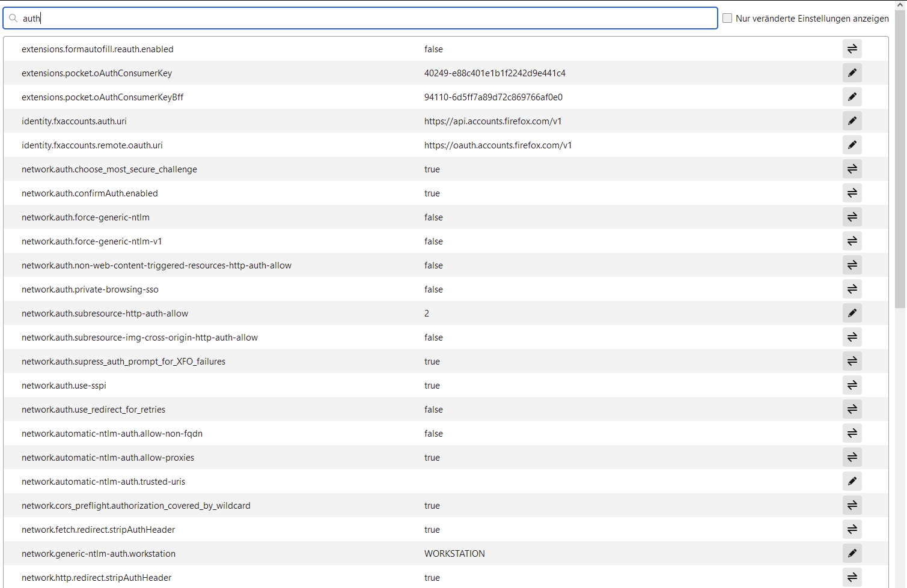Image resolution: width=907 pixels, height=588 pixels.
Task: Toggle network.auth.use-sspi preference
Action: coord(852,385)
